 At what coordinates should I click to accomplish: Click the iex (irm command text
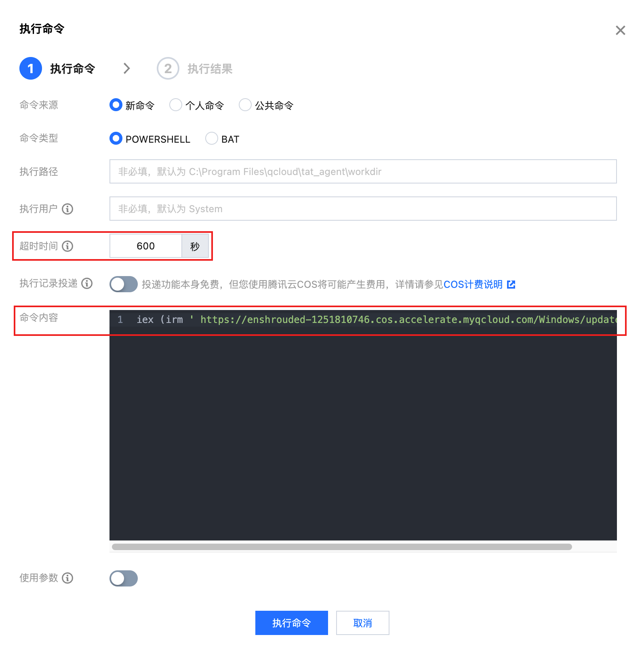pos(160,320)
